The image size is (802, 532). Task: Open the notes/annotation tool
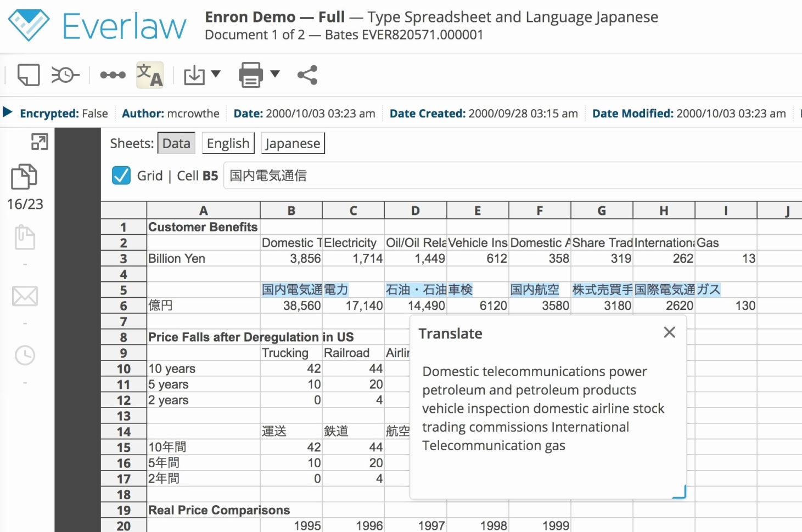pos(27,74)
